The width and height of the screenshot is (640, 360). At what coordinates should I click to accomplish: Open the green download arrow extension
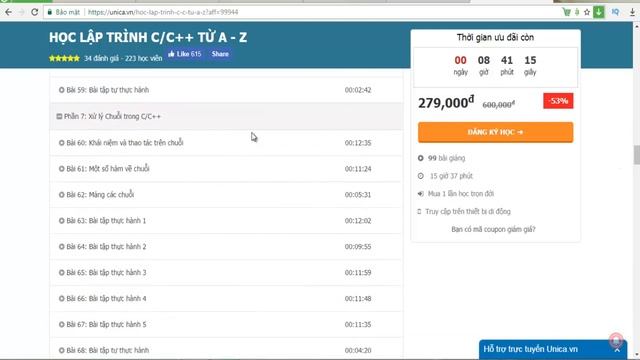(x=598, y=12)
